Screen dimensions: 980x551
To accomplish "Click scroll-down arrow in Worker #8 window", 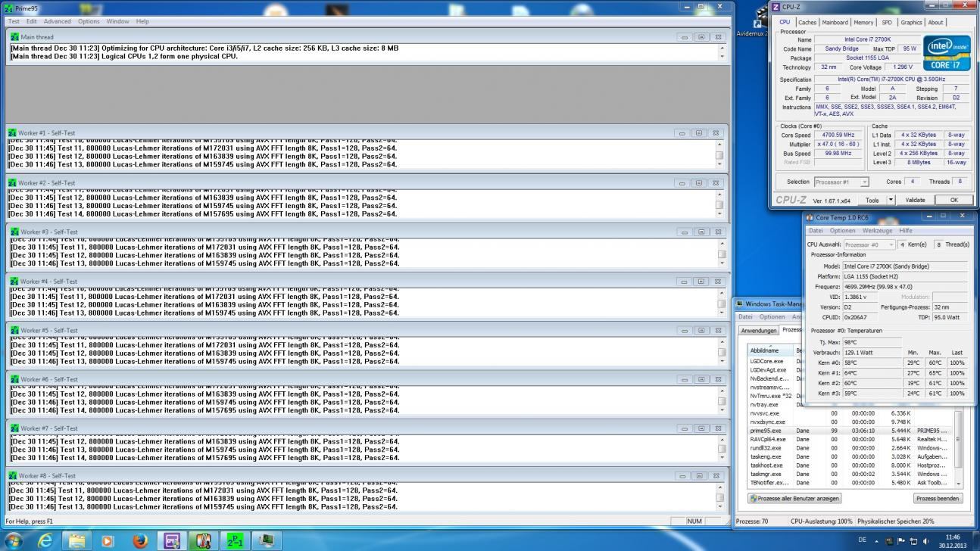I will (x=719, y=507).
